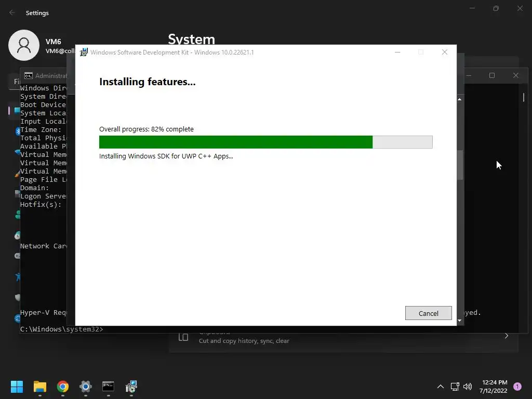Cancel the Windows SDK installation
This screenshot has height=399, width=532.
[428, 313]
